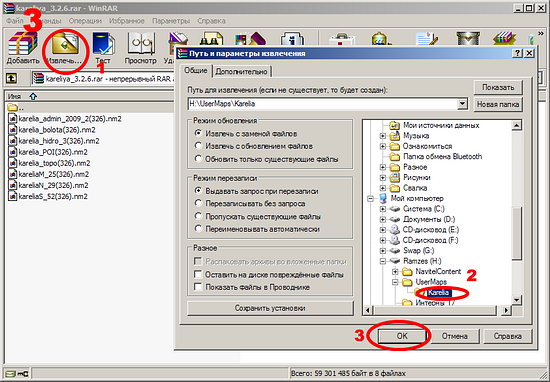Screen dimensions: 550x382
Task: Switch to the Дополнительно tab
Action: tap(241, 72)
